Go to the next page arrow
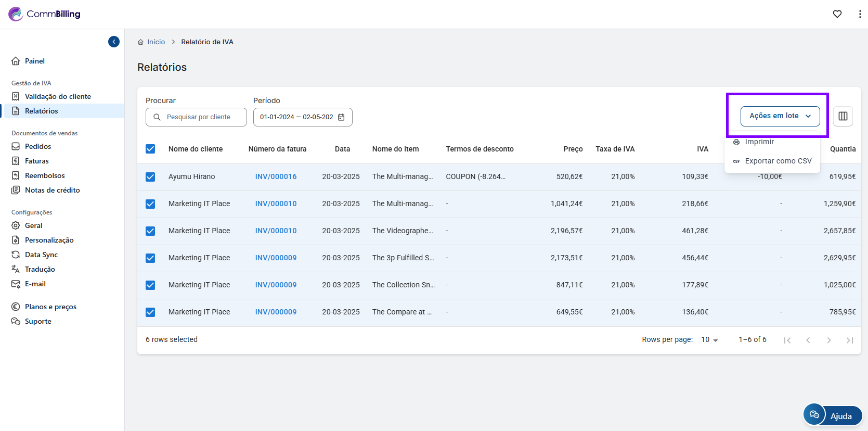Screen dimensions: 868x431 828,340
